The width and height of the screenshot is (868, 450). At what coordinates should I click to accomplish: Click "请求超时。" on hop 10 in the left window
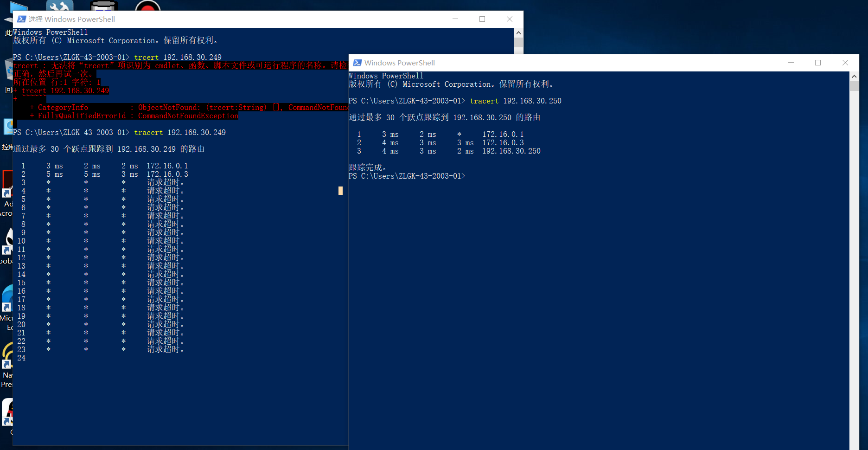166,241
